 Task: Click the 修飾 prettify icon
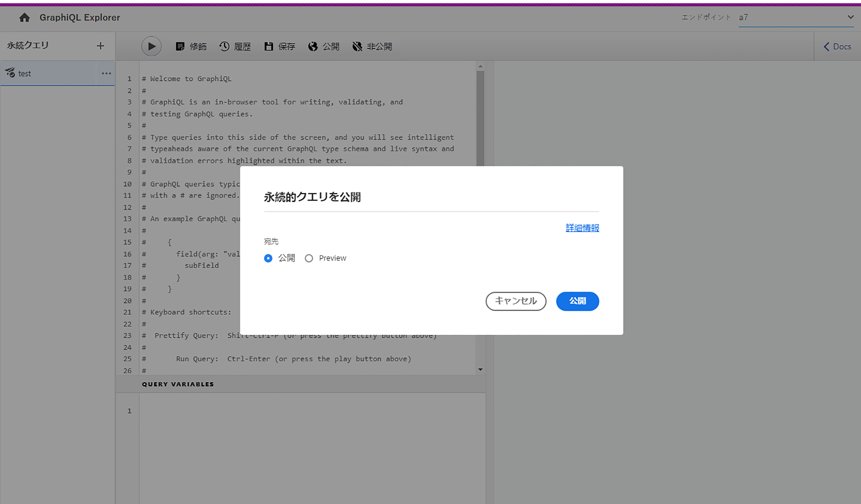180,46
